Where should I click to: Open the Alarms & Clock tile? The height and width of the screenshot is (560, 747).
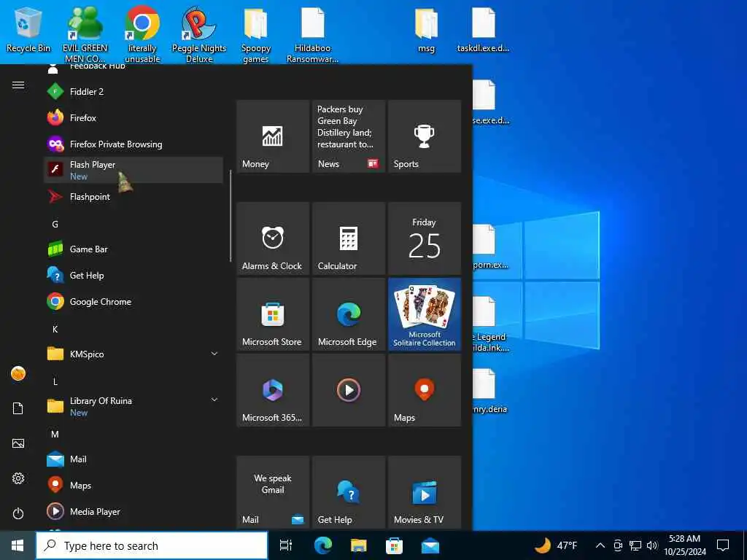(273, 238)
